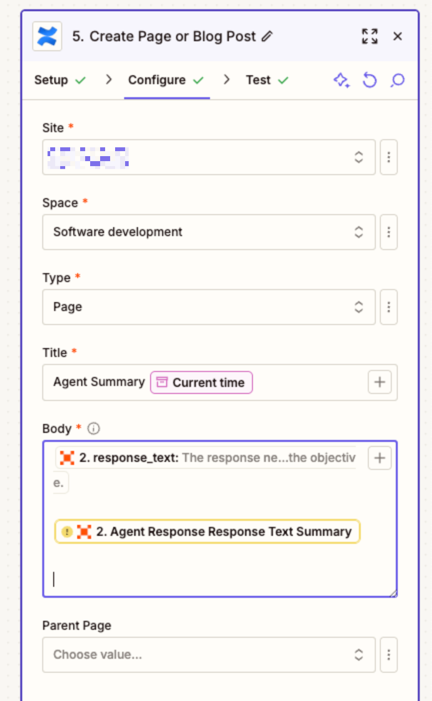Screen dimensions: 432x701
Task: Open the Site dropdown
Action: coord(209,157)
